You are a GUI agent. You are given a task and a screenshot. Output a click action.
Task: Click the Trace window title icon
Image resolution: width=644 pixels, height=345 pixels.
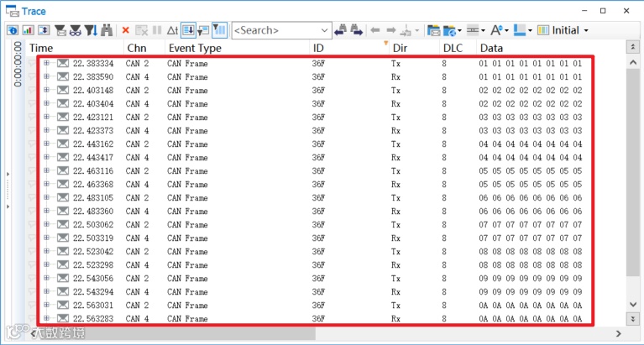(12, 11)
